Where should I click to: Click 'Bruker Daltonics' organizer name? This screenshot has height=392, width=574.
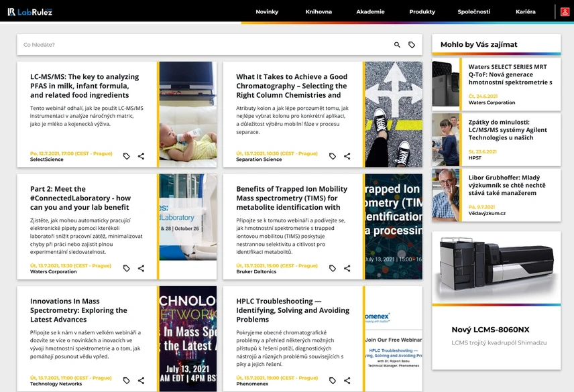tap(256, 271)
